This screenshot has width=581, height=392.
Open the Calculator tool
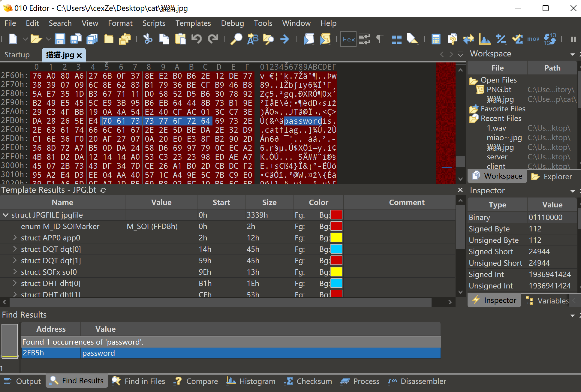(436, 39)
